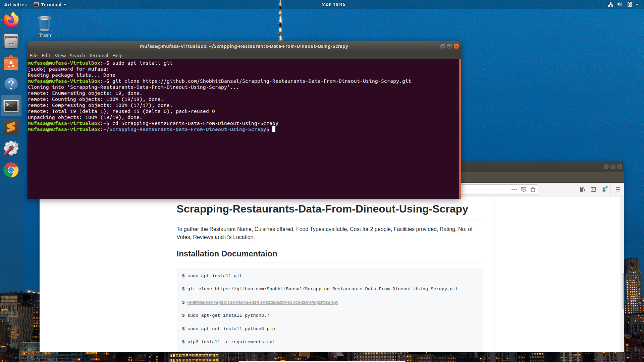
Task: Click the Firefox bookmark star icon
Action: [x=533, y=189]
